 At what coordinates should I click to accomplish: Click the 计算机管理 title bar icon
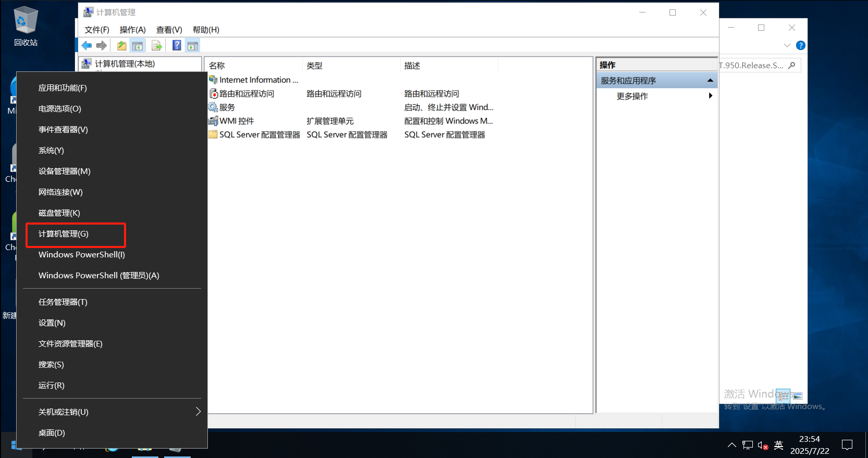pyautogui.click(x=89, y=12)
